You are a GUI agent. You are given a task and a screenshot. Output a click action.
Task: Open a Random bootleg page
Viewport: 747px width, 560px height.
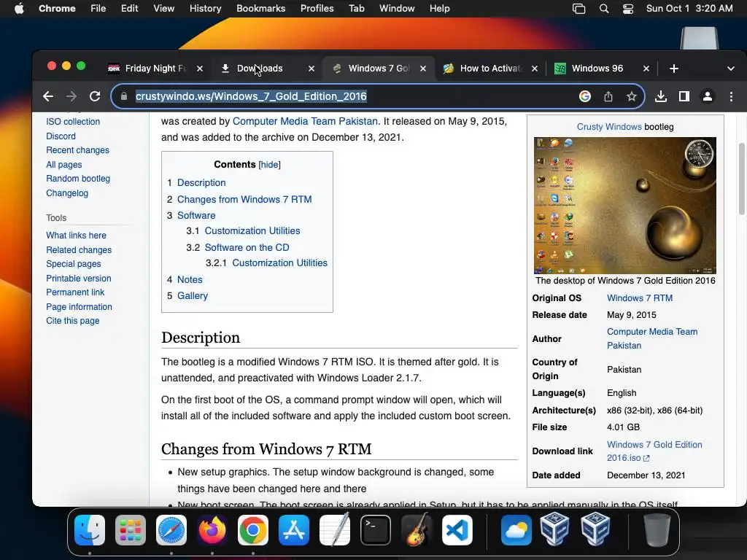pyautogui.click(x=78, y=179)
